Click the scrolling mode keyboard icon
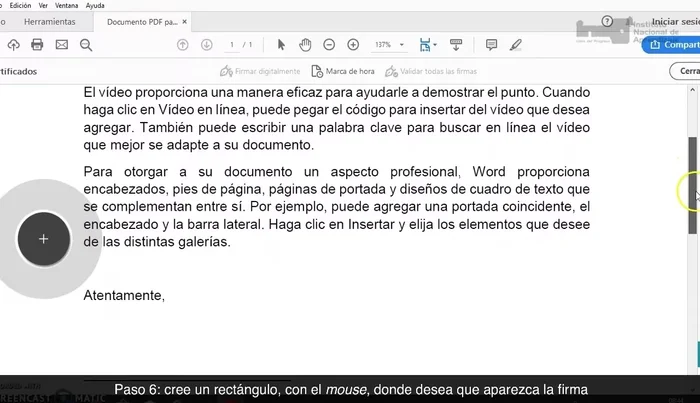Screen dimensions: 700x403 tap(456, 45)
